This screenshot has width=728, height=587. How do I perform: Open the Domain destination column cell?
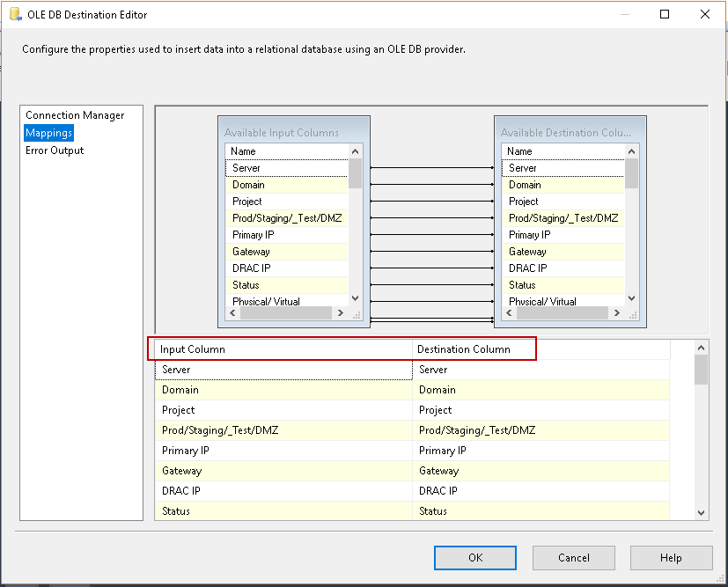[540, 390]
